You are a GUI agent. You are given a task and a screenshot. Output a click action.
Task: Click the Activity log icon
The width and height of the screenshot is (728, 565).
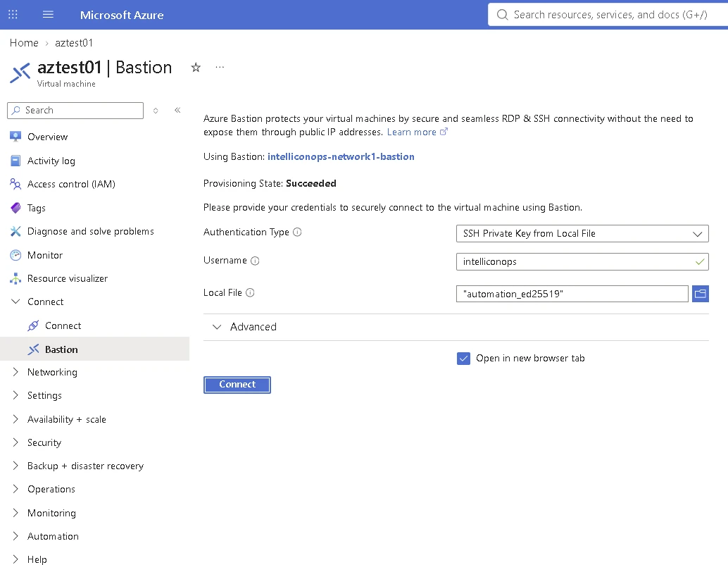point(15,161)
